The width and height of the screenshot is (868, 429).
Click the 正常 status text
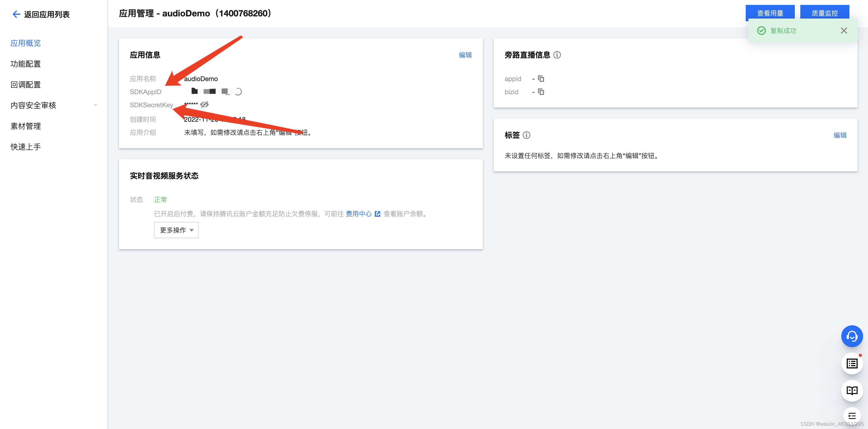click(x=160, y=199)
